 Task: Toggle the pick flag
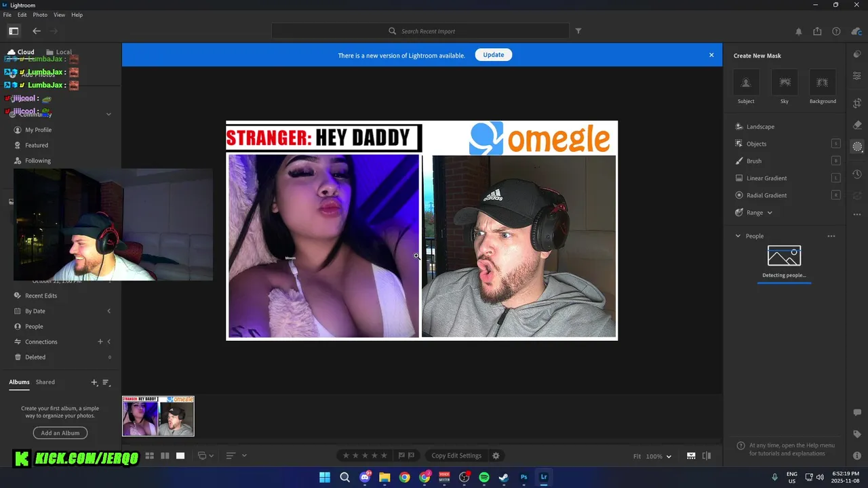tap(401, 455)
